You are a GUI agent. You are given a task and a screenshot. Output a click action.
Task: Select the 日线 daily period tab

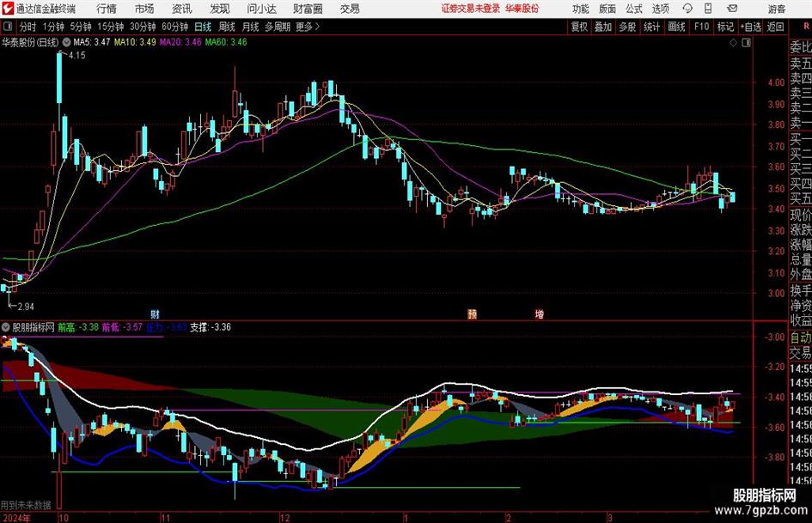(x=203, y=27)
